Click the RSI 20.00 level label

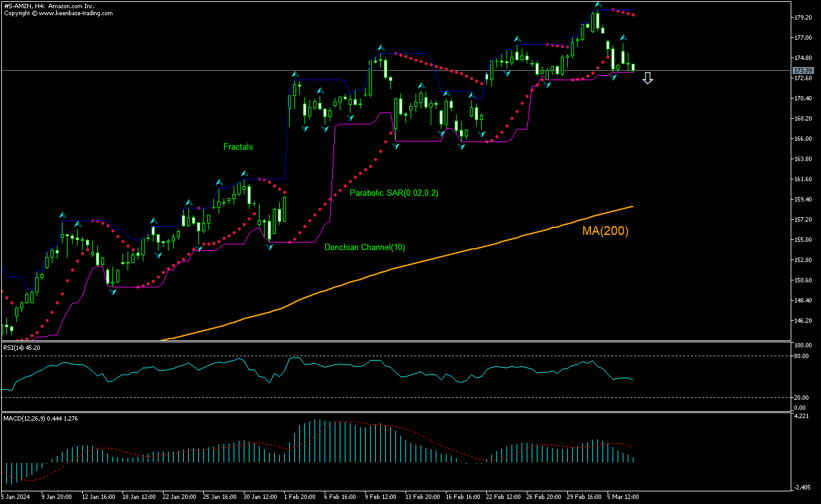click(801, 397)
